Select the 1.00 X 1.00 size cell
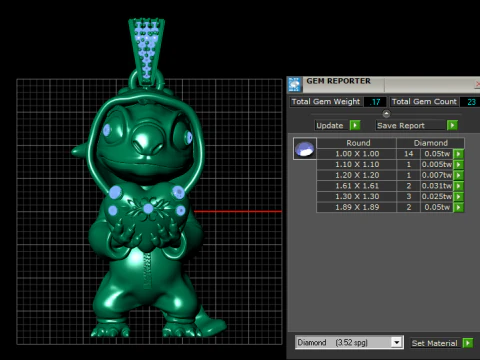The width and height of the screenshot is (480, 360). coord(357,154)
